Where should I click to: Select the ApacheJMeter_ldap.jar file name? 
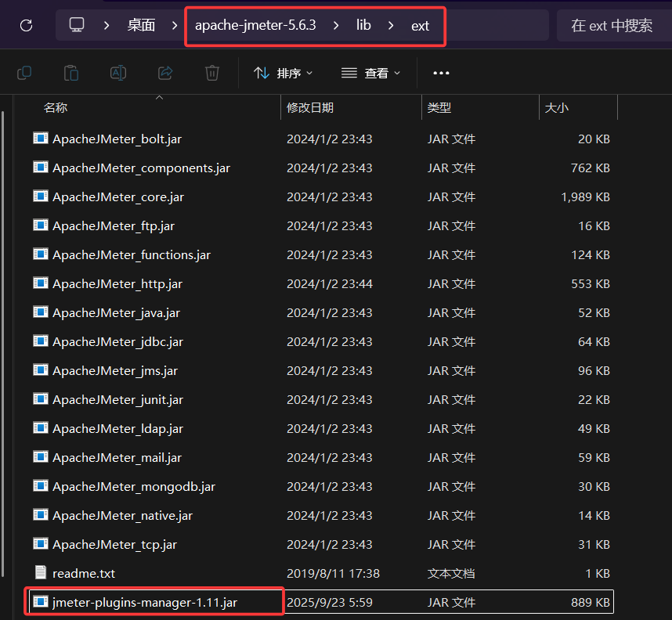click(x=117, y=429)
